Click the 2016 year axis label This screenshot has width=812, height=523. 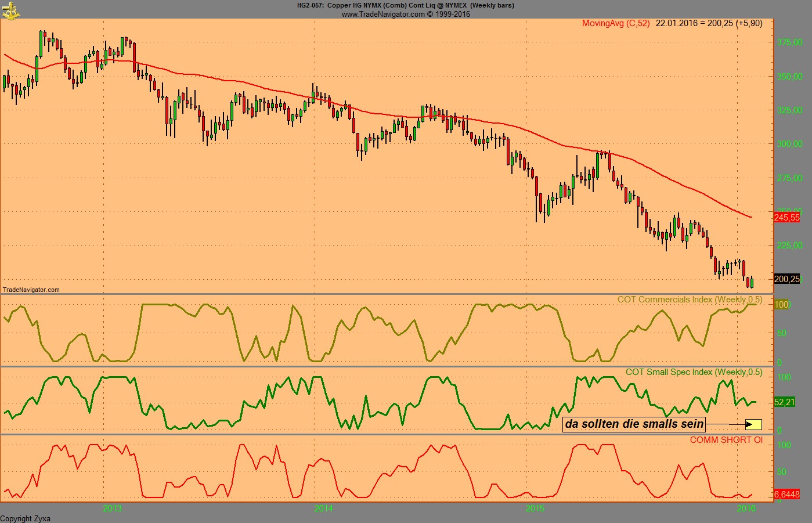748,508
